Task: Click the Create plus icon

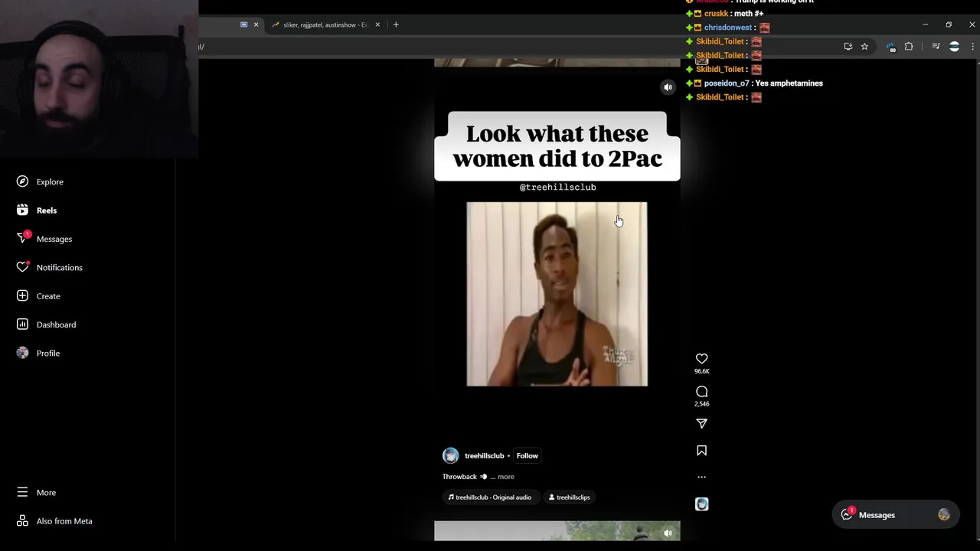Action: click(x=22, y=296)
